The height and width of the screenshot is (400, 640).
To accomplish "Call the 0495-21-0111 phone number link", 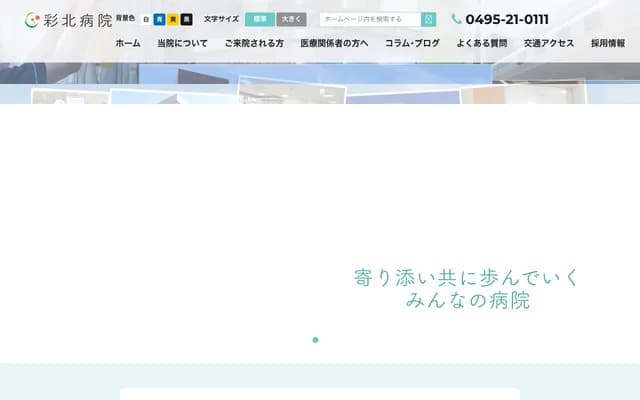I will point(507,19).
